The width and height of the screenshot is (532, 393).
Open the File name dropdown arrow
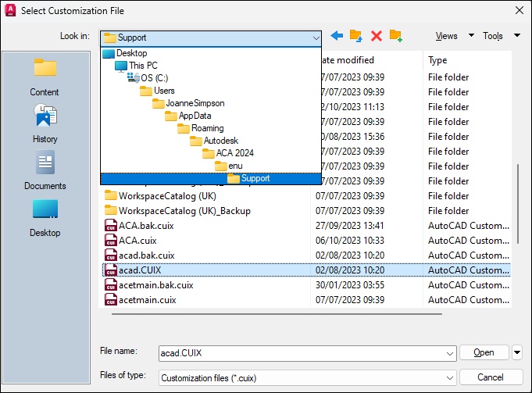click(450, 354)
